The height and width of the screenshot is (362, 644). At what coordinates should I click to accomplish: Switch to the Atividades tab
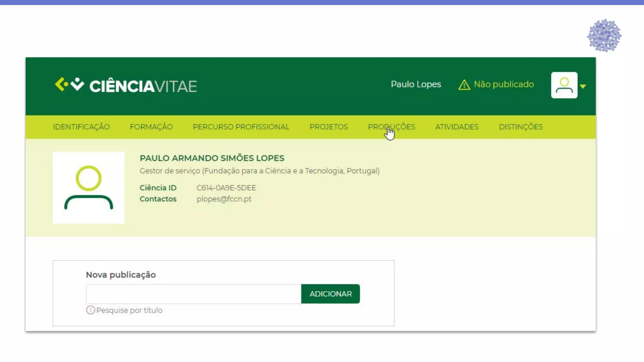457,127
